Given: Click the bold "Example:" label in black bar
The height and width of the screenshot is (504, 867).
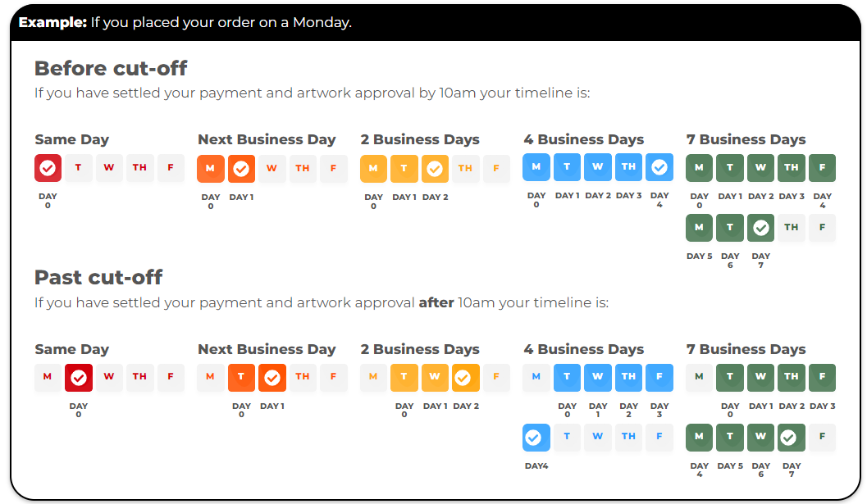Looking at the screenshot, I should pos(52,22).
